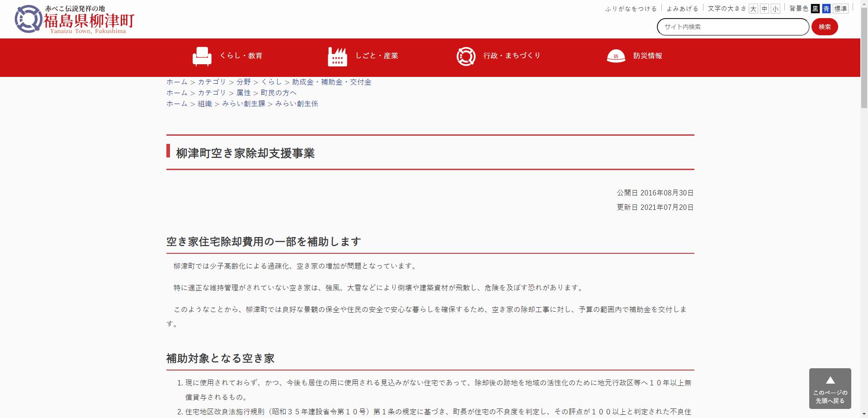Open 助成金・補助金・交付金 breadcrumb link
The width and height of the screenshot is (868, 418).
[x=332, y=82]
